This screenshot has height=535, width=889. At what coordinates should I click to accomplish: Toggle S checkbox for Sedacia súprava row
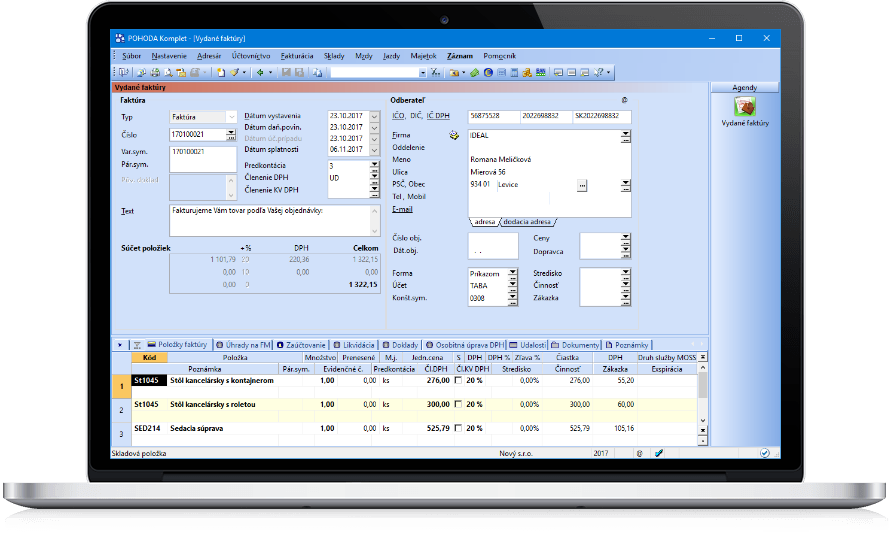(459, 429)
